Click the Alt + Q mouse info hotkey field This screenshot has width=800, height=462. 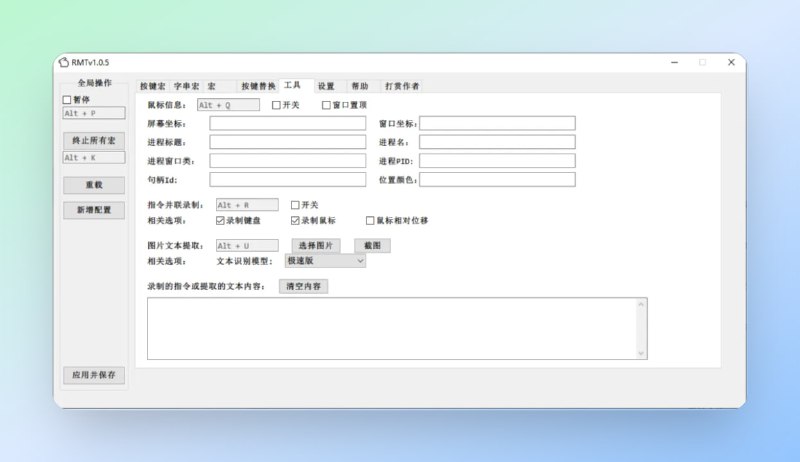pos(228,105)
